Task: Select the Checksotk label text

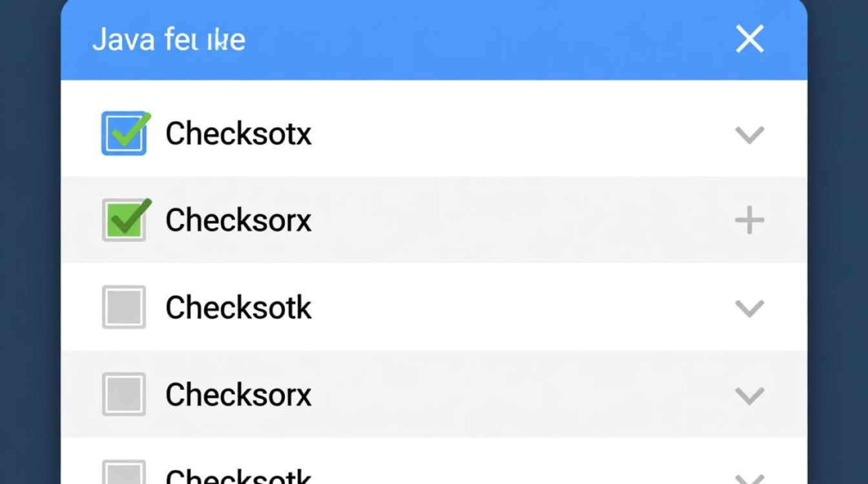Action: [x=239, y=308]
